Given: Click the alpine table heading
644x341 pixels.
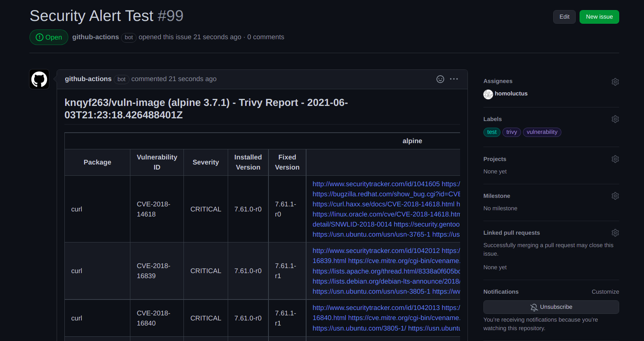Looking at the screenshot, I should [412, 141].
